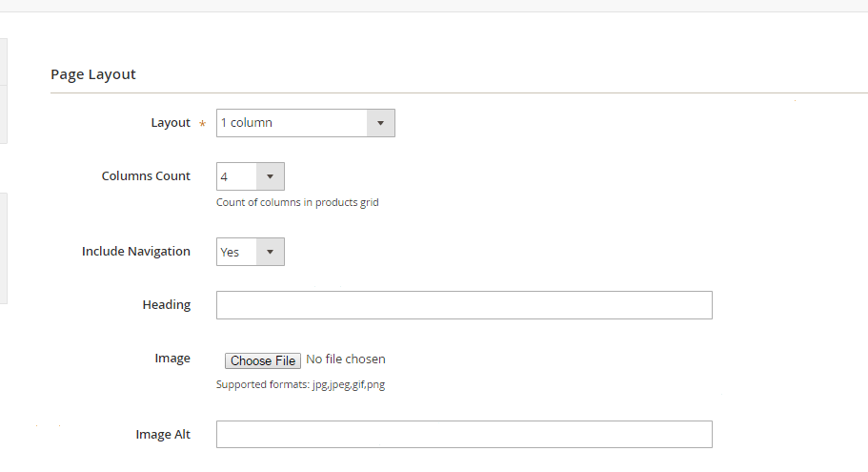Click the Layout dropdown arrow button

pyautogui.click(x=380, y=123)
